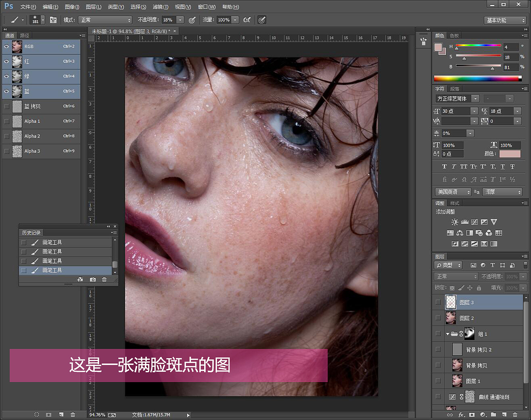Show the Alpha 1 channel
The image size is (531, 420).
6,121
